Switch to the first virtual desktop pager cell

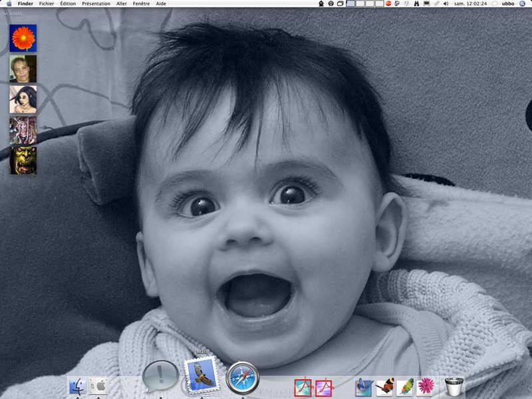(x=350, y=4)
